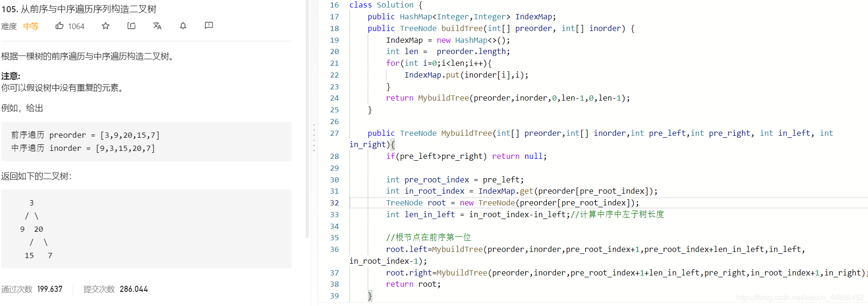
Task: Click the inorder example line
Action: [x=83, y=148]
